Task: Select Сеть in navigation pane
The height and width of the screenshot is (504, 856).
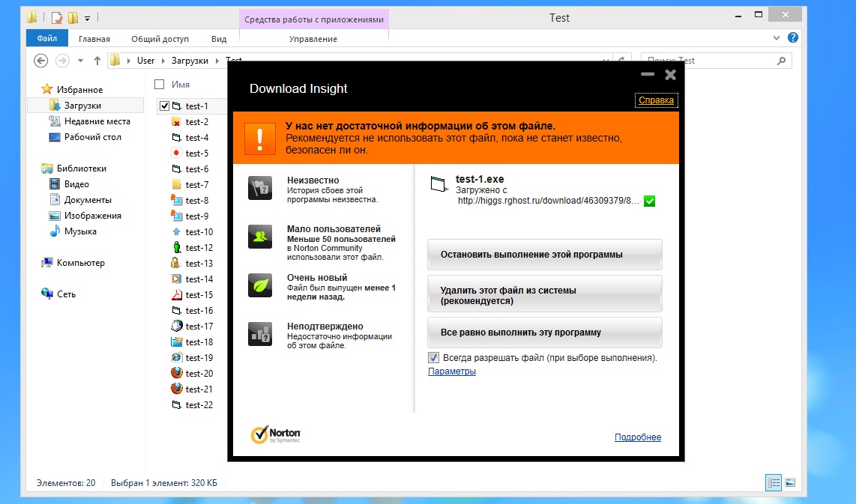Action: click(66, 294)
